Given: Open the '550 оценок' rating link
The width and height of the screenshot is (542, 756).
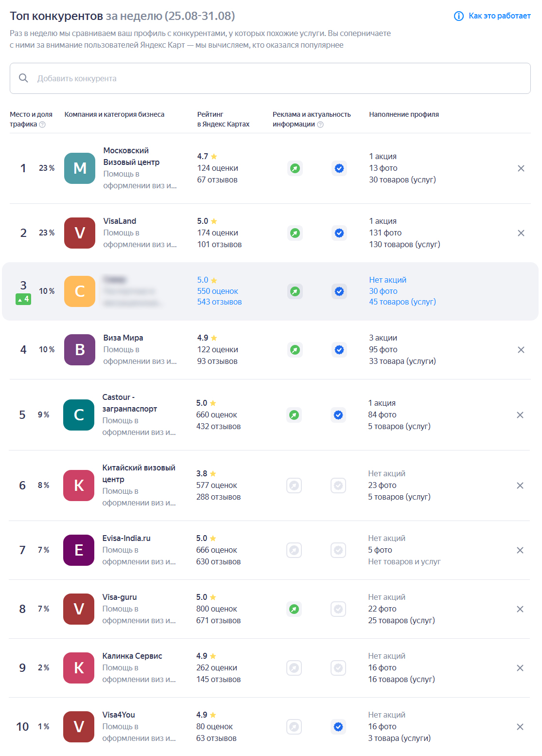Looking at the screenshot, I should pyautogui.click(x=217, y=291).
